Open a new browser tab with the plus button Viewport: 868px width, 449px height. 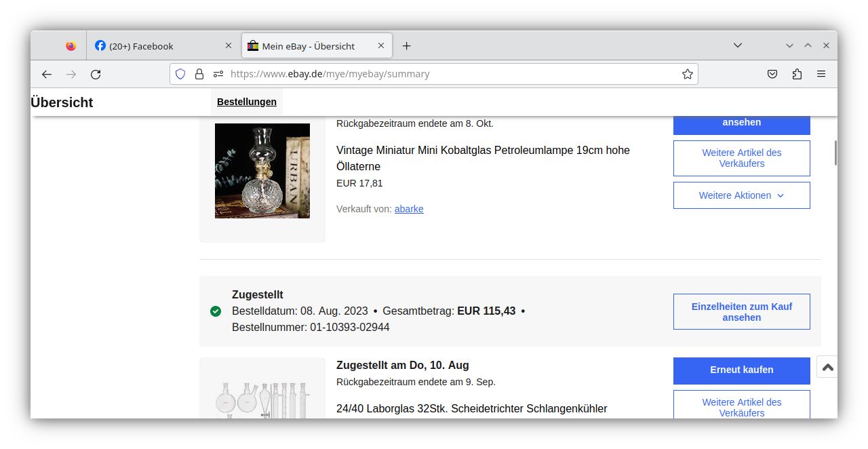tap(406, 45)
